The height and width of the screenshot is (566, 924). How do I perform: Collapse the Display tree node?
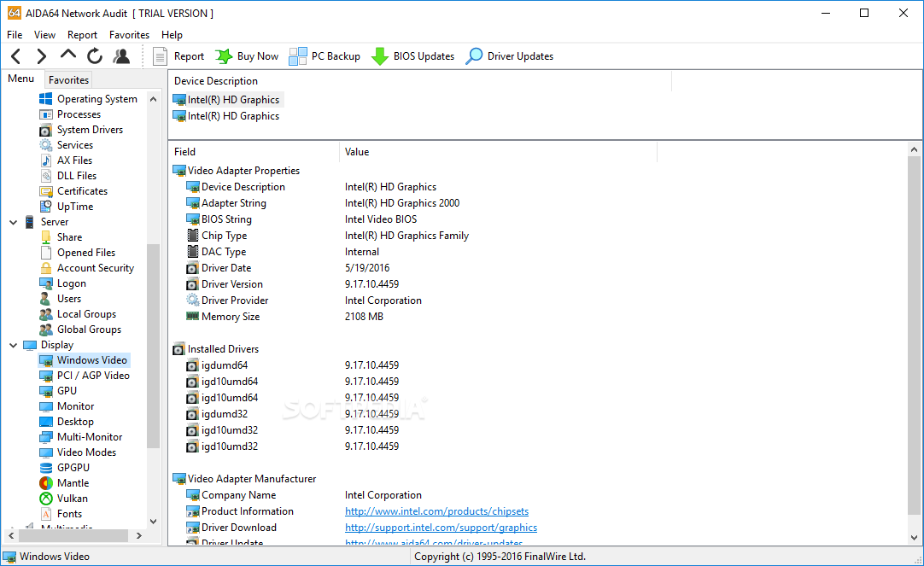[x=13, y=345]
